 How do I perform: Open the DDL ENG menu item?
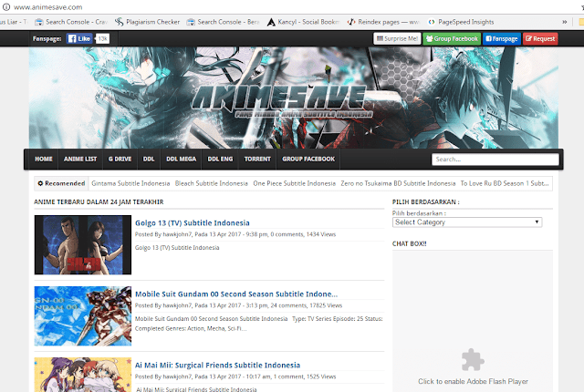(x=220, y=160)
